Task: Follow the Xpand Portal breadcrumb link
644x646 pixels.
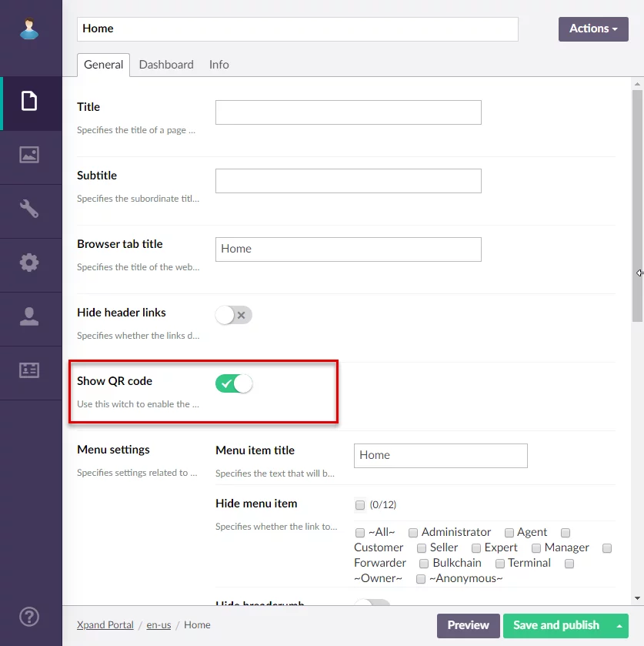Action: point(105,625)
